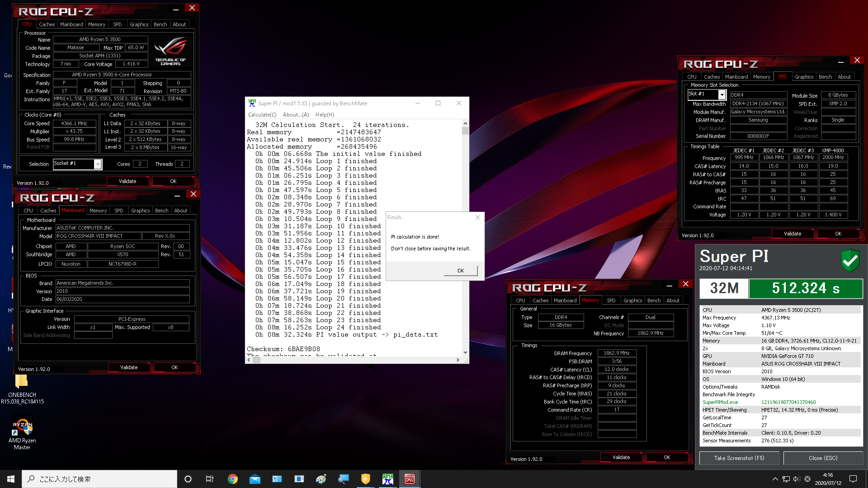Click the Super PI scroll-down arrow
The width and height of the screenshot is (868, 488).
coord(465,352)
